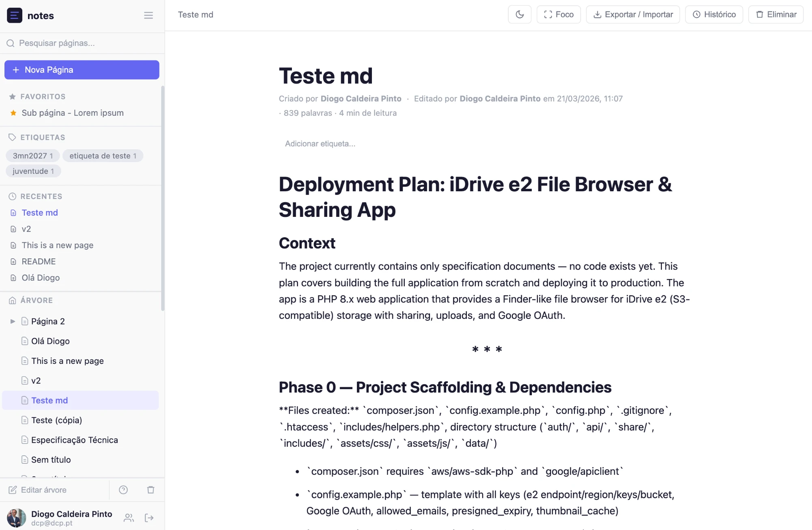The width and height of the screenshot is (812, 530).
Task: Click the star icon beside FAVORITOS
Action: pos(13,97)
